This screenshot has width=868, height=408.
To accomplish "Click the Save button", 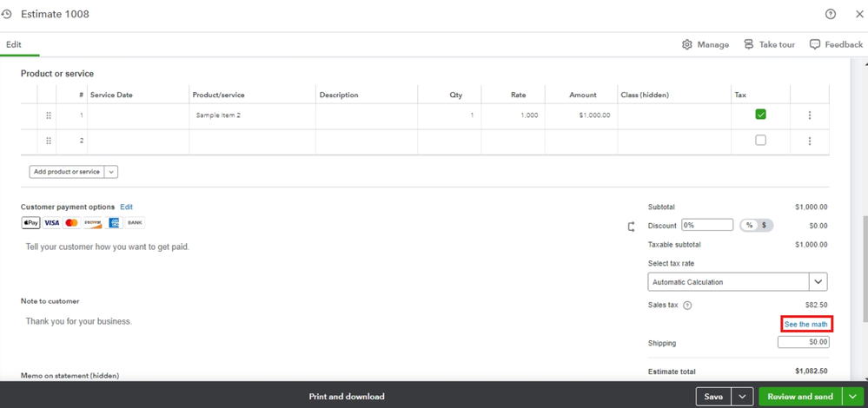I will (x=713, y=397).
